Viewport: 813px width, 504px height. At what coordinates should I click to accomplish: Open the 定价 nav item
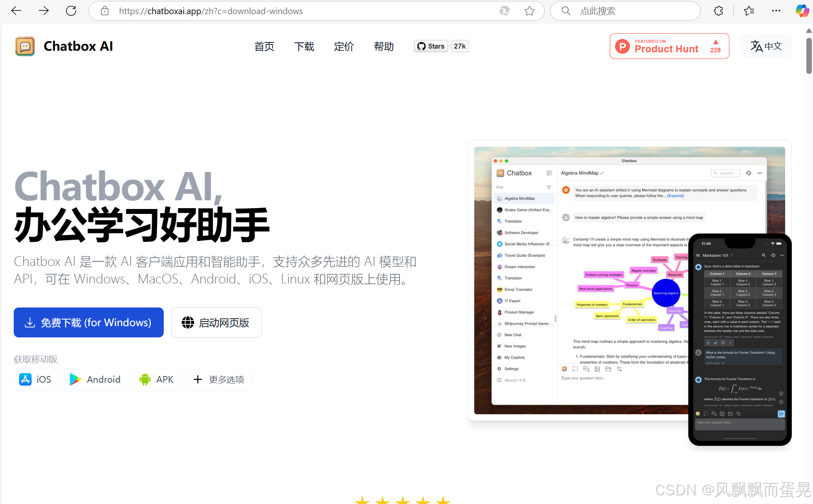[x=344, y=47]
